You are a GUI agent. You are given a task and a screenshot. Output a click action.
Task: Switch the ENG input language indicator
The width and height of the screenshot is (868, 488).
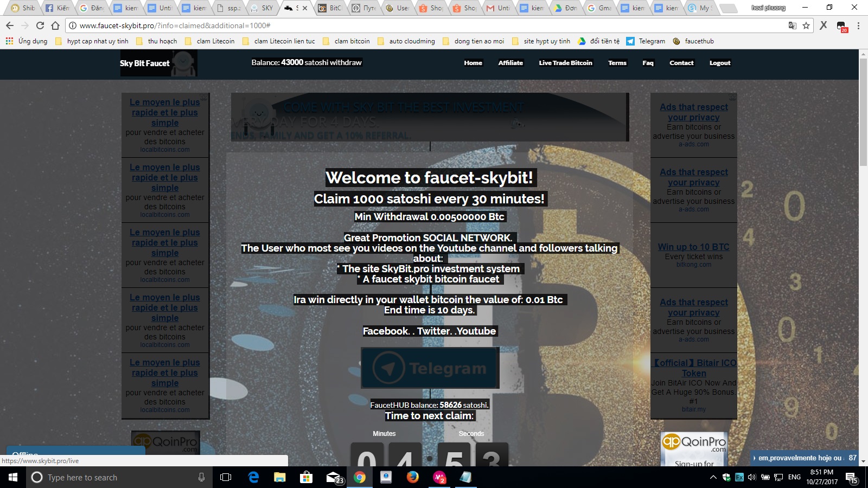[794, 477]
